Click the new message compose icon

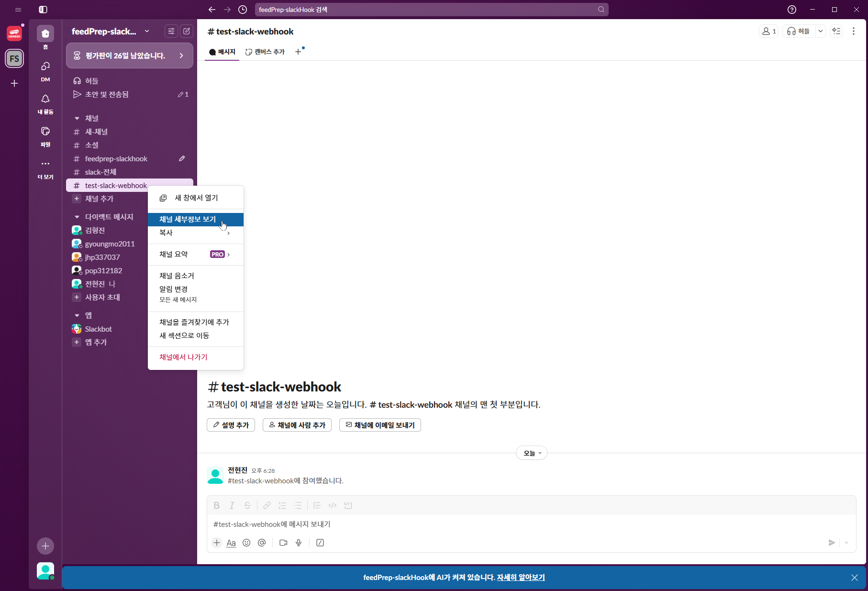187,31
